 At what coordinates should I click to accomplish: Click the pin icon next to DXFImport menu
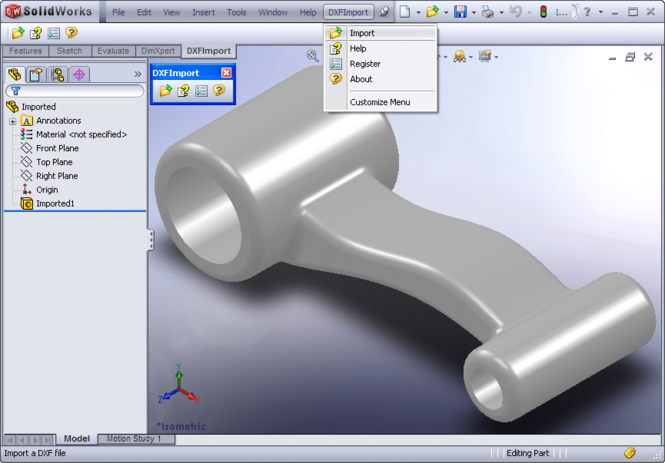384,12
